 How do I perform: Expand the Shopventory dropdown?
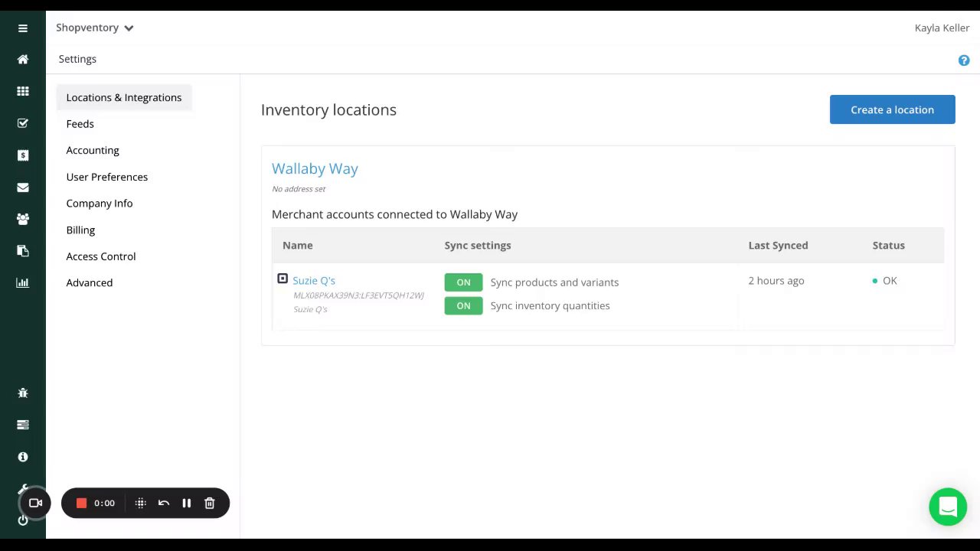(x=95, y=28)
